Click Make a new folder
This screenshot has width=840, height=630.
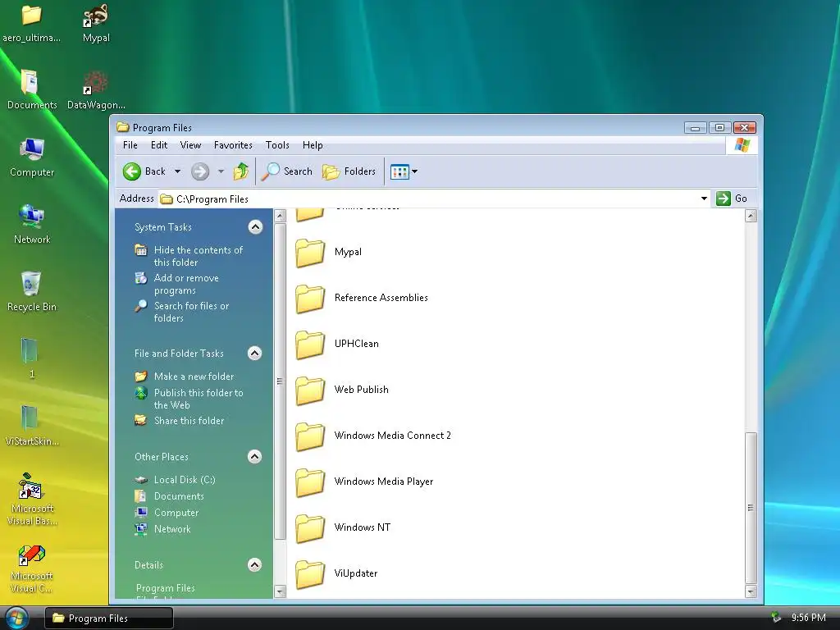pos(194,376)
